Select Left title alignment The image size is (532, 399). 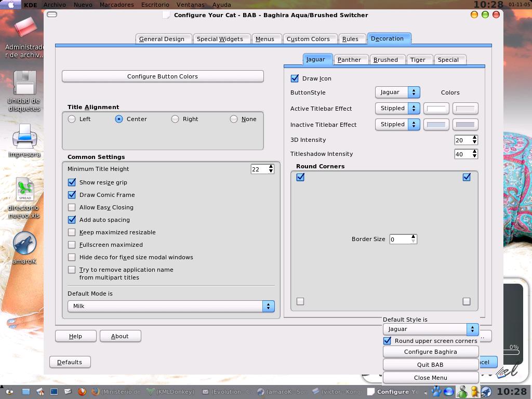72,119
